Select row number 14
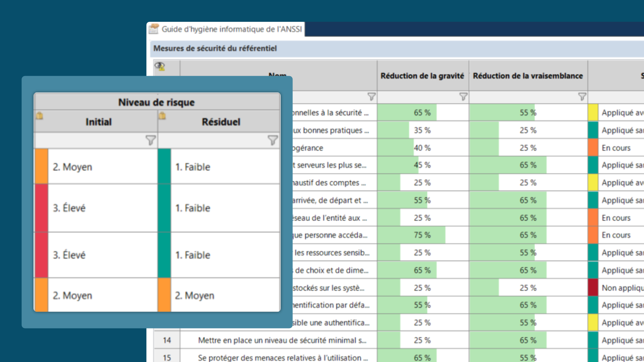The width and height of the screenshot is (644, 362). [167, 341]
